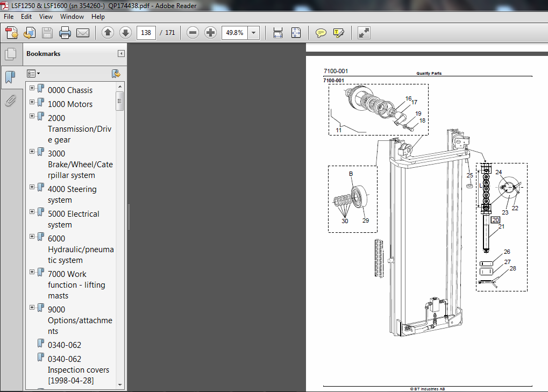This screenshot has width=548, height=392.
Task: Click the Bookmarks panel icon
Action: click(x=11, y=77)
